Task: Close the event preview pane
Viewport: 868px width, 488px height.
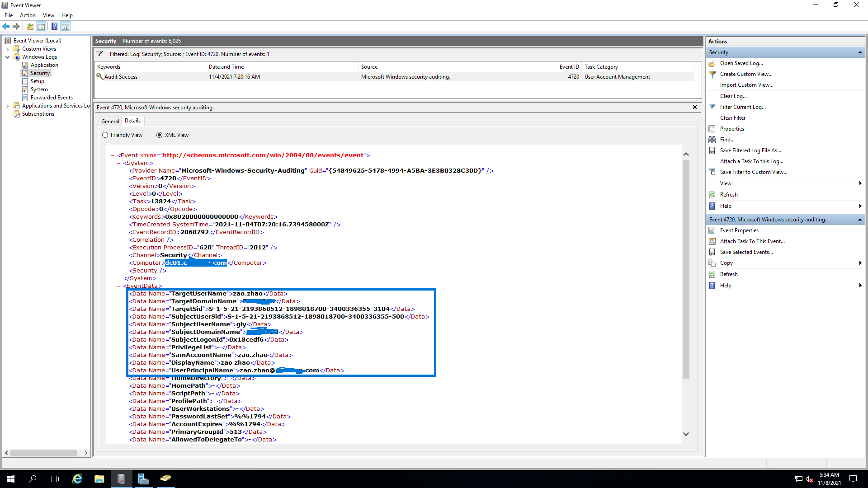Action: click(695, 107)
